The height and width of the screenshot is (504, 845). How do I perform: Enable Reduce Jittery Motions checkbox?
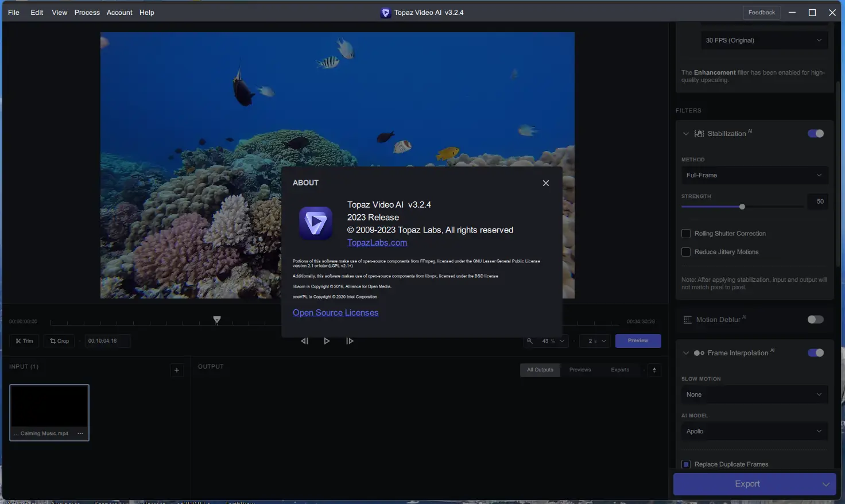(x=685, y=252)
